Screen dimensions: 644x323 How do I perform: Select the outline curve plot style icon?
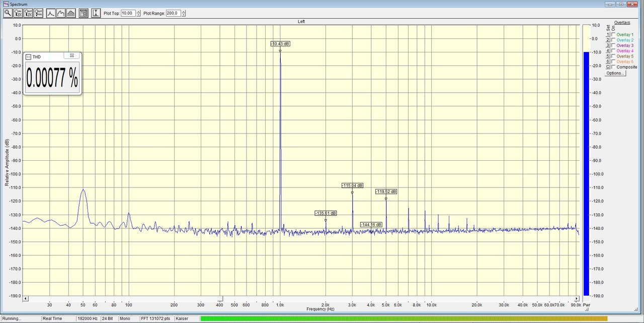[61, 13]
